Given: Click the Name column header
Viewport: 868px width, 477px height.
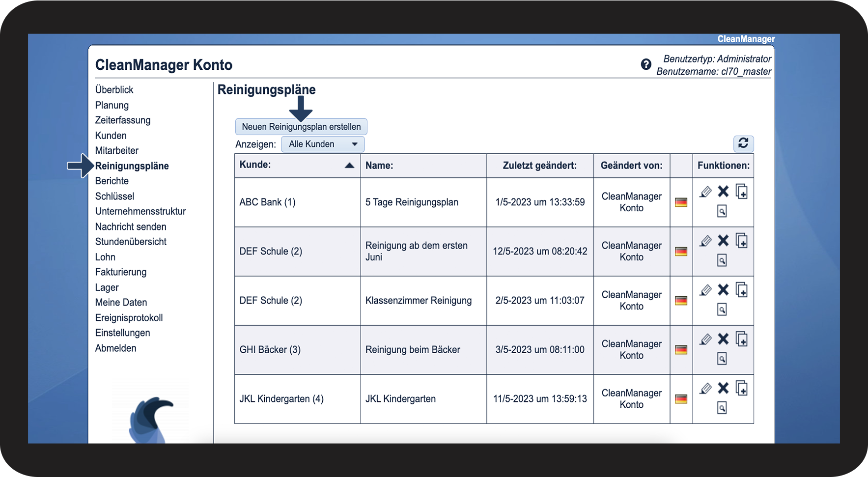Looking at the screenshot, I should click(379, 166).
